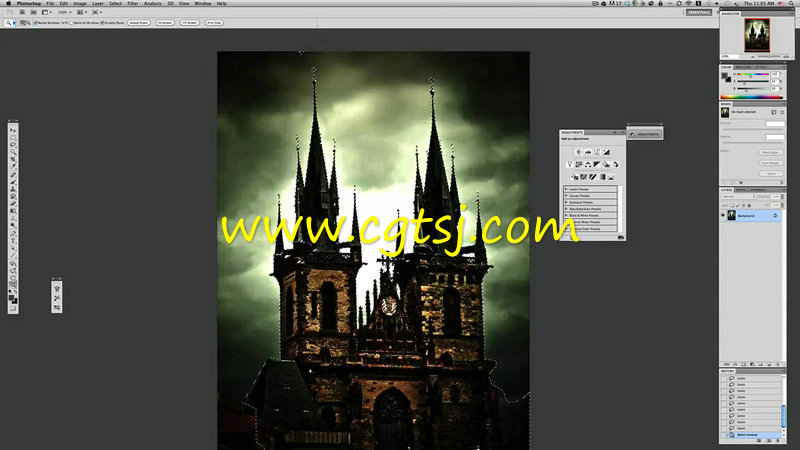Select the Select Inverse history state
The width and height of the screenshot is (800, 450).
click(x=753, y=435)
